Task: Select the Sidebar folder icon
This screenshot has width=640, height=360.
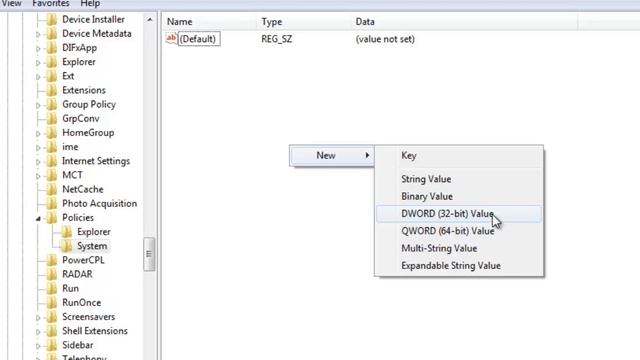Action: [52, 345]
